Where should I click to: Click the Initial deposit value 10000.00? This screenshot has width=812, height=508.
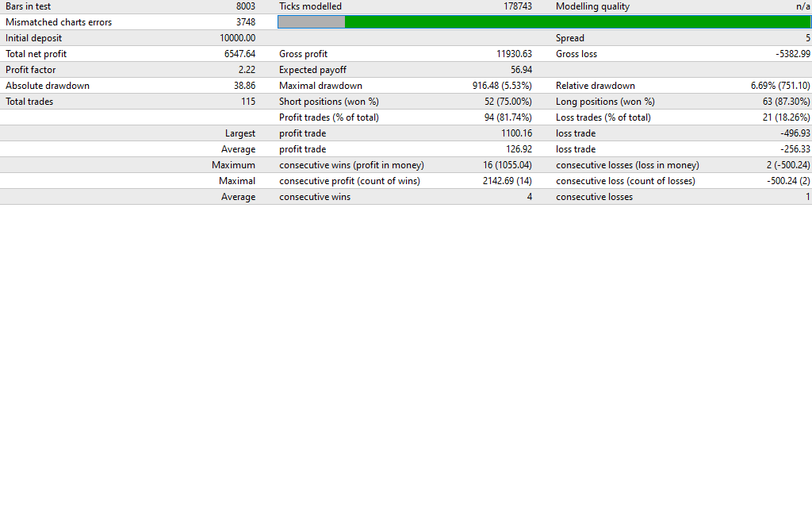click(x=237, y=38)
